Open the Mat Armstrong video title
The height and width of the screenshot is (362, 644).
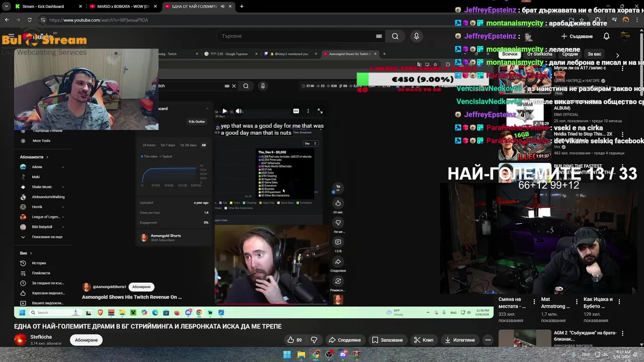click(x=555, y=303)
